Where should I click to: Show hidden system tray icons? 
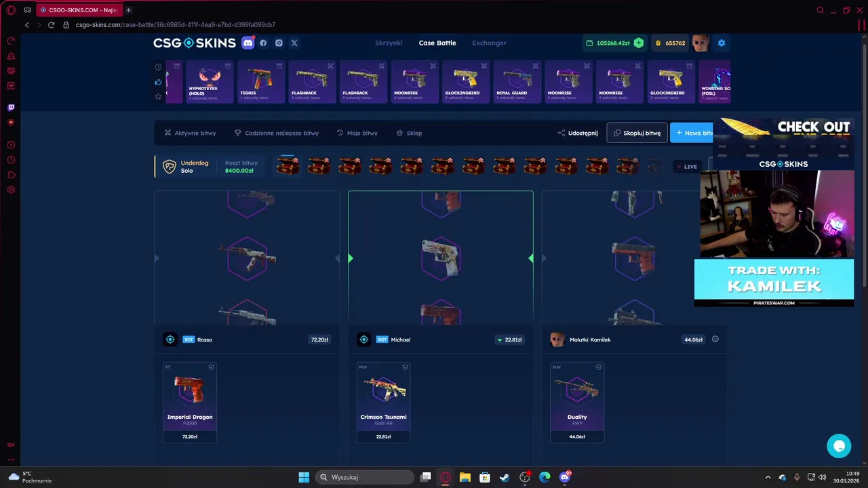(768, 477)
